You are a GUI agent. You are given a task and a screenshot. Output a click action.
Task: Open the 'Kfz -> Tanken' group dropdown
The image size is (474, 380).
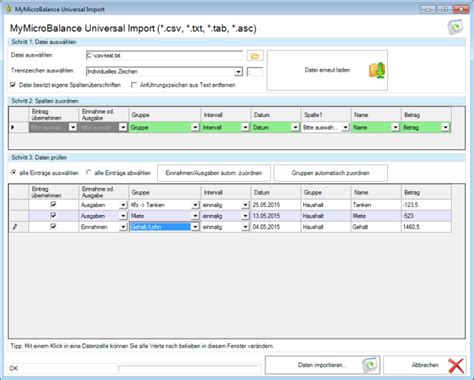point(195,205)
